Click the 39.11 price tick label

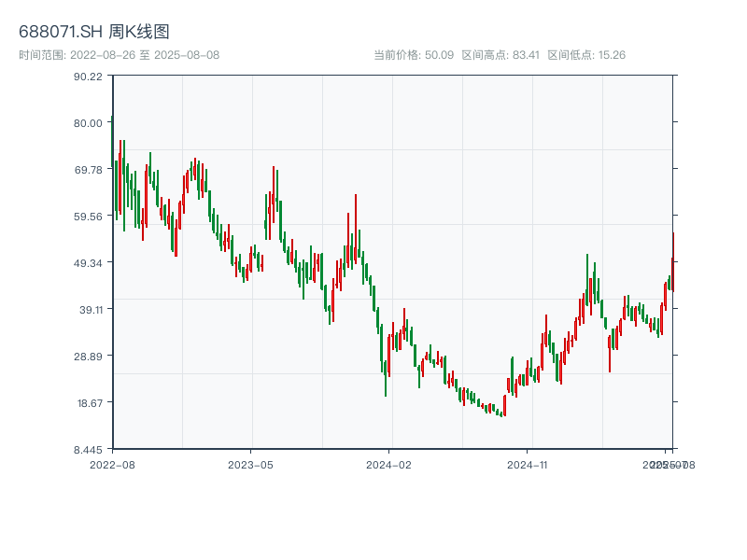[x=88, y=309]
